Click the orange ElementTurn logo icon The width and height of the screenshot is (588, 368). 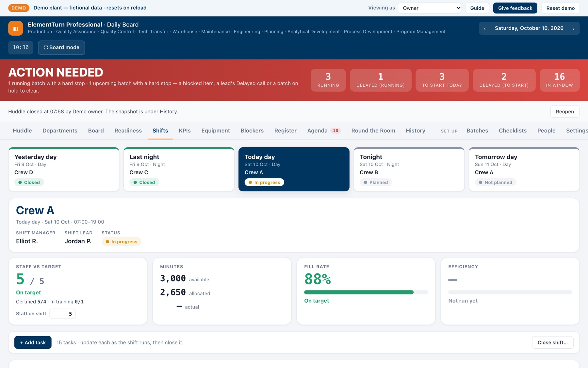click(x=15, y=28)
